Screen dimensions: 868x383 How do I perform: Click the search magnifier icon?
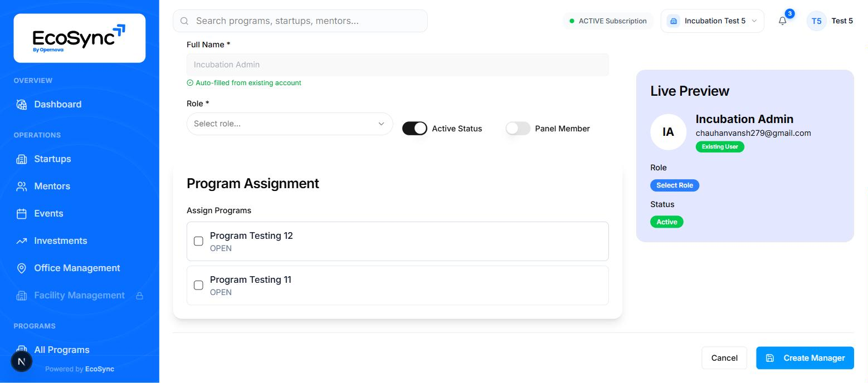184,21
